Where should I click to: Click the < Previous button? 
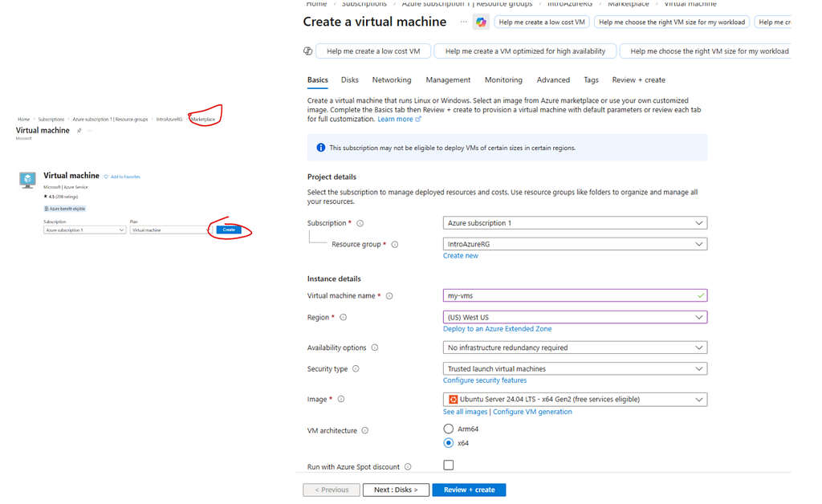332,490
